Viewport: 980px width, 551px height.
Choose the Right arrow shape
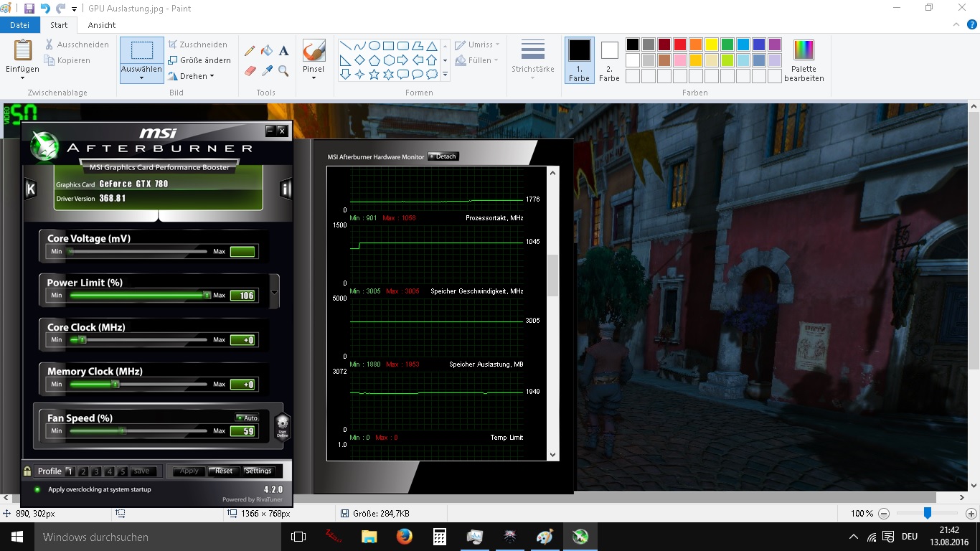[402, 60]
